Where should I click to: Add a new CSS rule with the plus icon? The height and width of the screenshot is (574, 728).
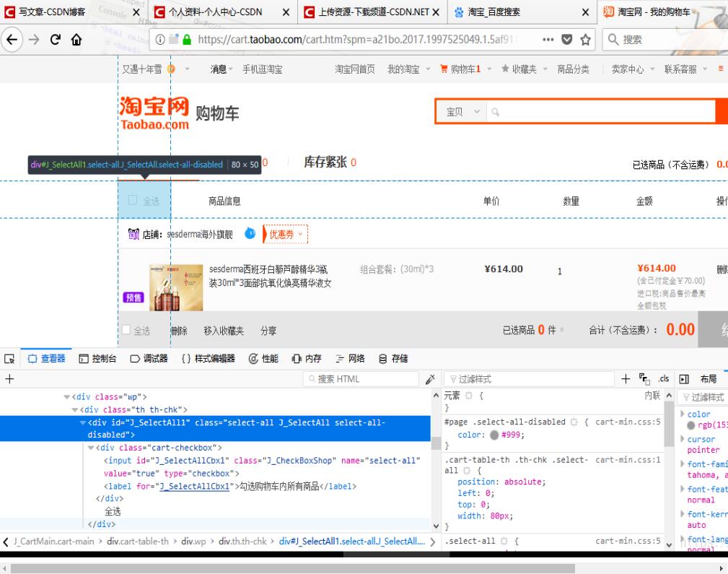(626, 379)
